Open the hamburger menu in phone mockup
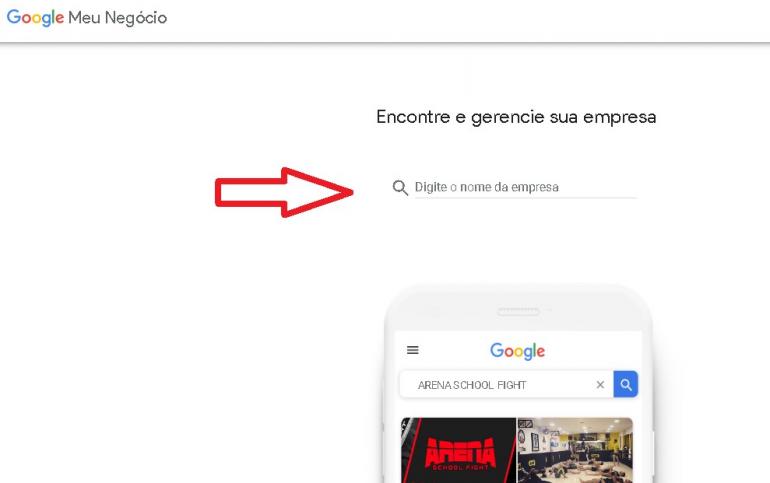This screenshot has height=483, width=770. pos(412,350)
